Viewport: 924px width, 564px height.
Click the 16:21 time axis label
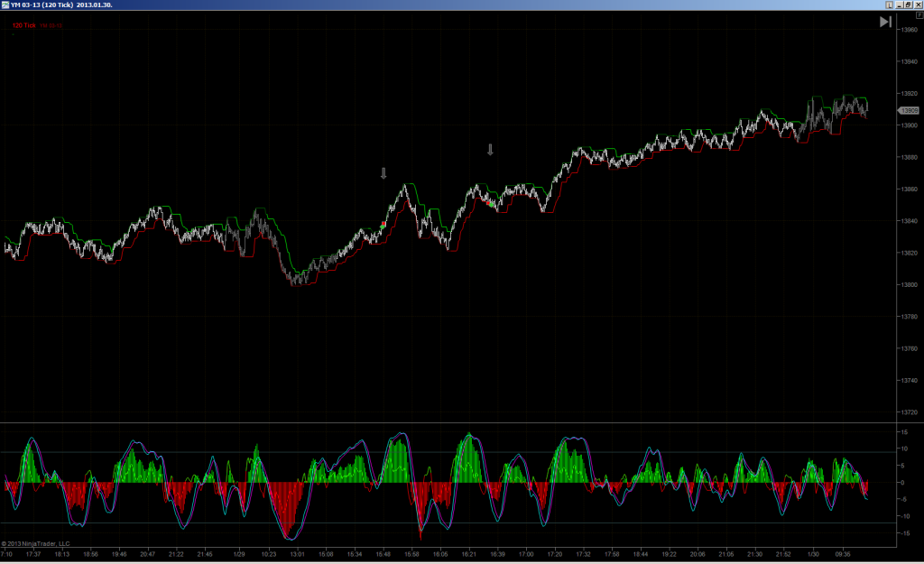click(468, 554)
